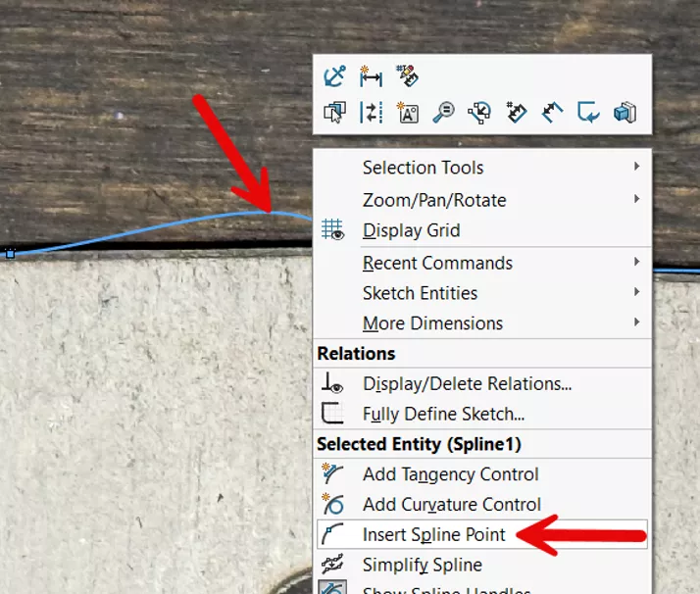Click the Add Curvature Control icon

pos(332,504)
